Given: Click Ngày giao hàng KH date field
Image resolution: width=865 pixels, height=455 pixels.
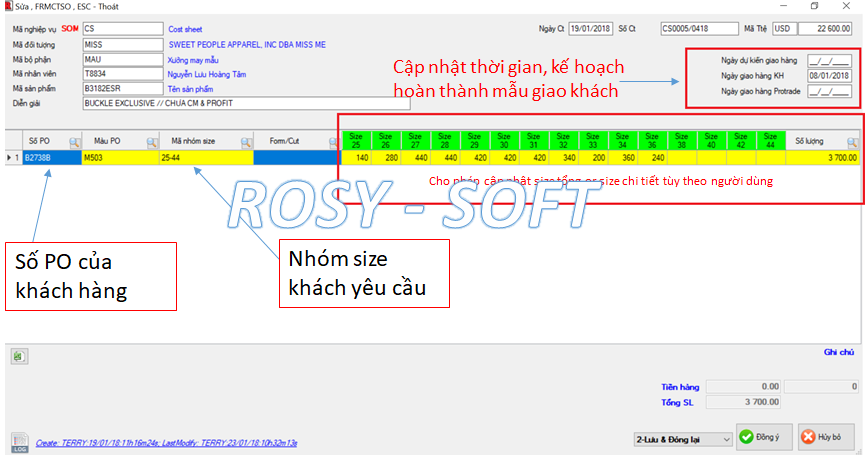Looking at the screenshot, I should (829, 76).
